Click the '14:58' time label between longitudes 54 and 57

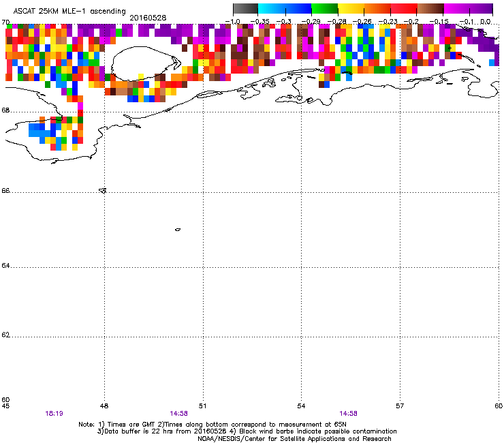349,414
